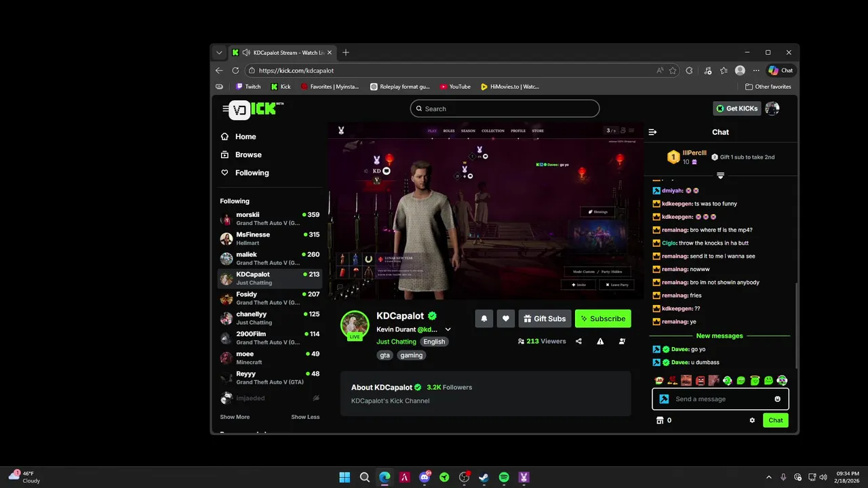This screenshot has width=868, height=488.
Task: Open Fosidy channel in Following list
Action: point(270,298)
